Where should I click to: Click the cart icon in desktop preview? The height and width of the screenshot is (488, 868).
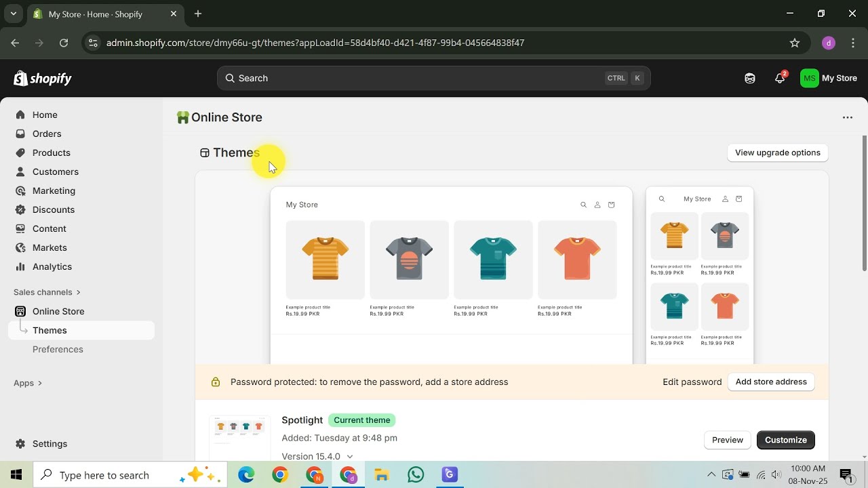tap(611, 205)
